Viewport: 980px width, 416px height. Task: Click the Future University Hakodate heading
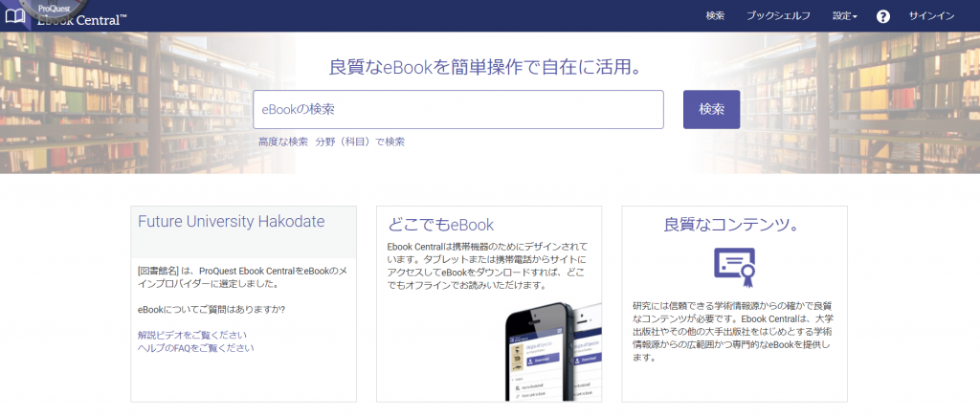pos(232,221)
